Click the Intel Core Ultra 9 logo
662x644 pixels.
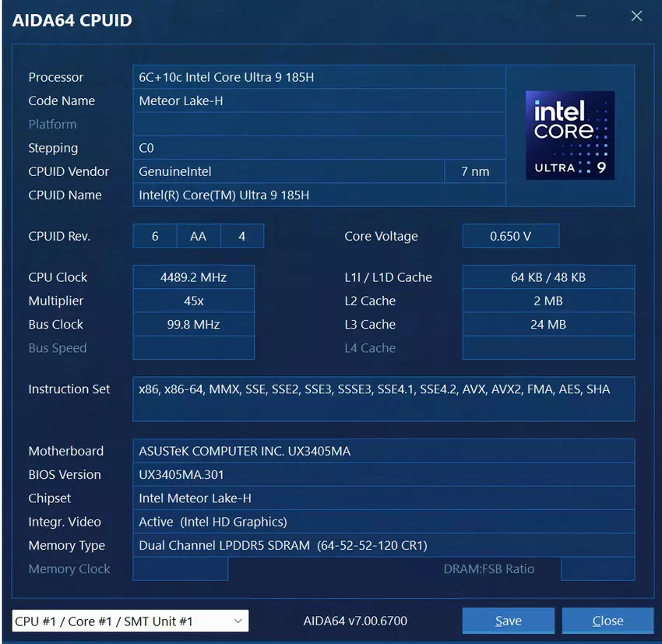coord(570,135)
